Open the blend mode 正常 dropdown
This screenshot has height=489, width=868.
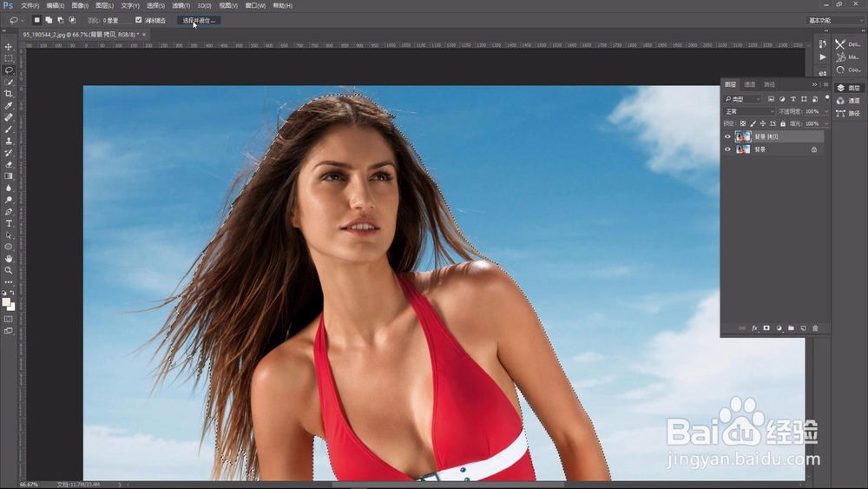[x=750, y=111]
